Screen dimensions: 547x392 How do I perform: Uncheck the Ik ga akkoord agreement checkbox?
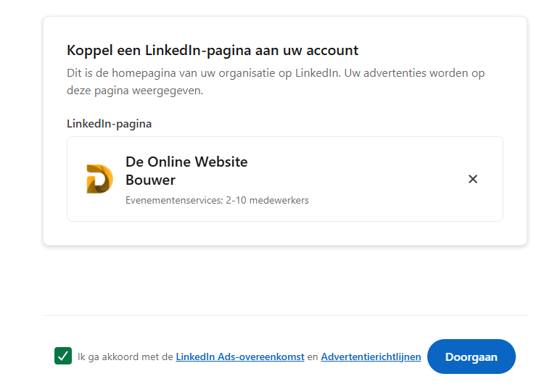63,356
